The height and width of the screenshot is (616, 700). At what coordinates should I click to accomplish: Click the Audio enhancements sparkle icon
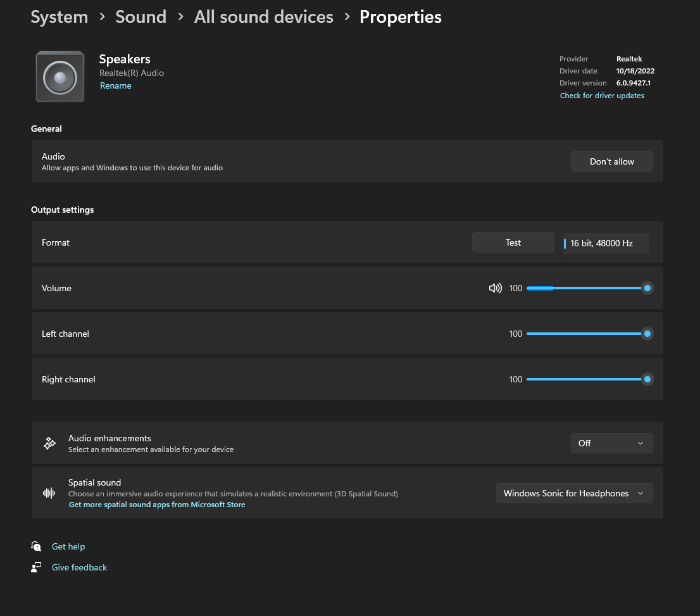pyautogui.click(x=49, y=443)
